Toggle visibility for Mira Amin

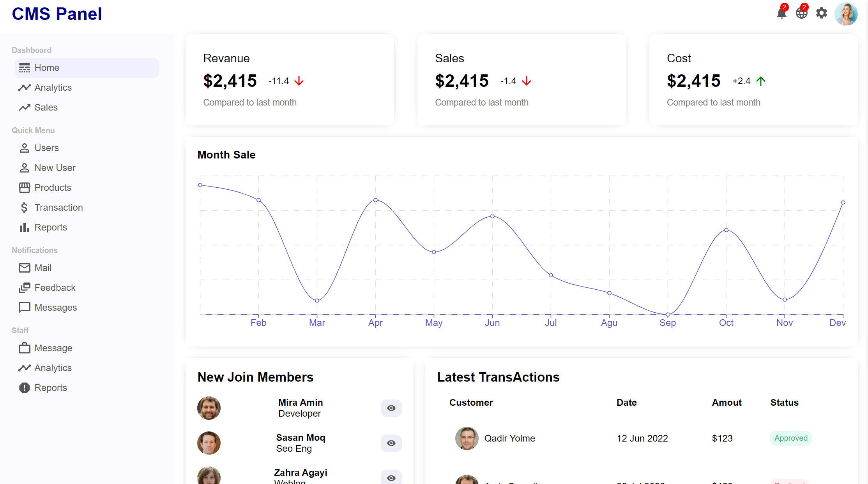coord(391,408)
